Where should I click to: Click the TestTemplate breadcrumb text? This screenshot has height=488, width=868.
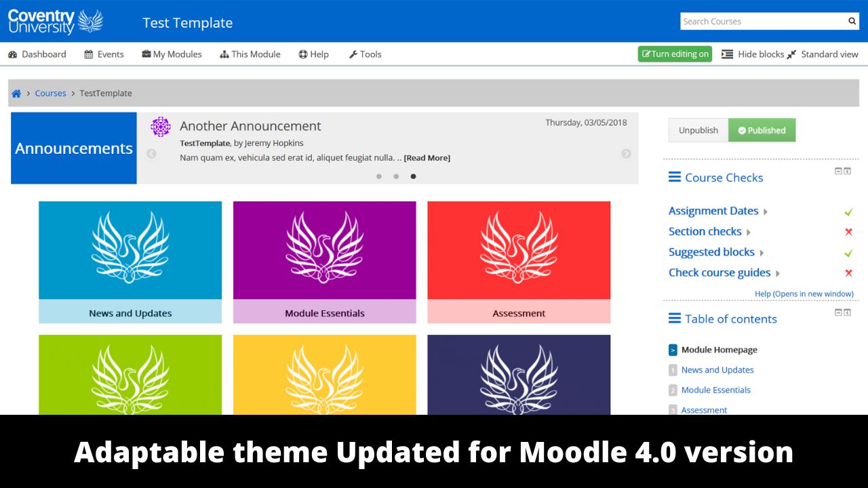click(x=106, y=94)
